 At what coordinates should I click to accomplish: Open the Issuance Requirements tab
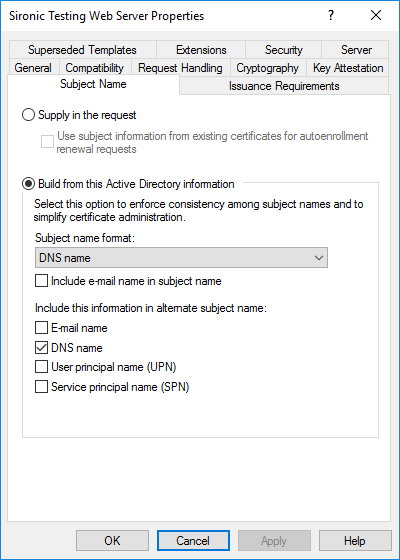(x=284, y=86)
